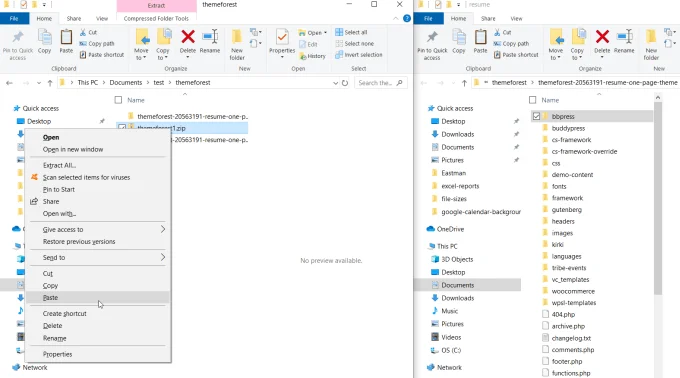The height and width of the screenshot is (378, 680).
Task: Click the Help question mark icon
Action: [x=407, y=18]
